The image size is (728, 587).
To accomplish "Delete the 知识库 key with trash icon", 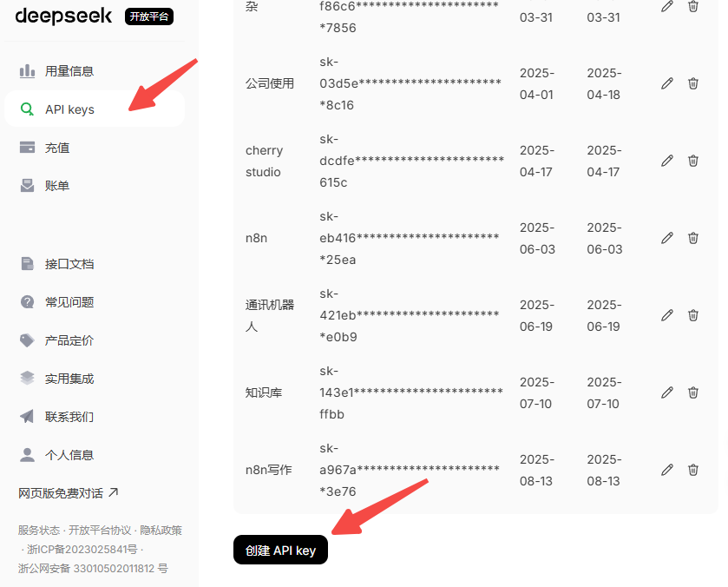I will pyautogui.click(x=693, y=392).
